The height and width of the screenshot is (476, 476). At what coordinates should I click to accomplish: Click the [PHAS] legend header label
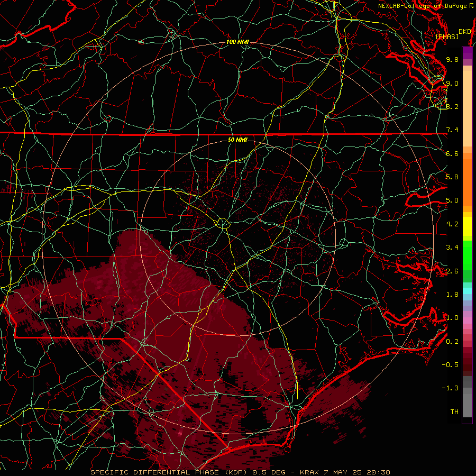coord(447,37)
